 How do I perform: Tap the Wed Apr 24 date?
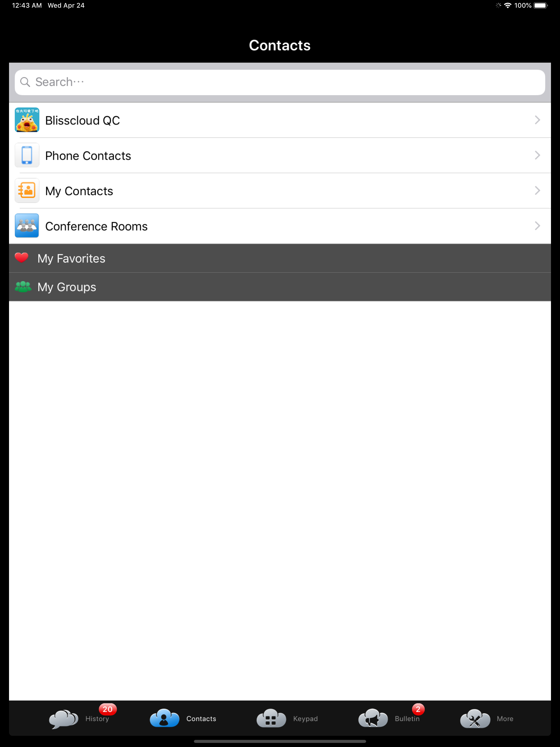click(66, 5)
